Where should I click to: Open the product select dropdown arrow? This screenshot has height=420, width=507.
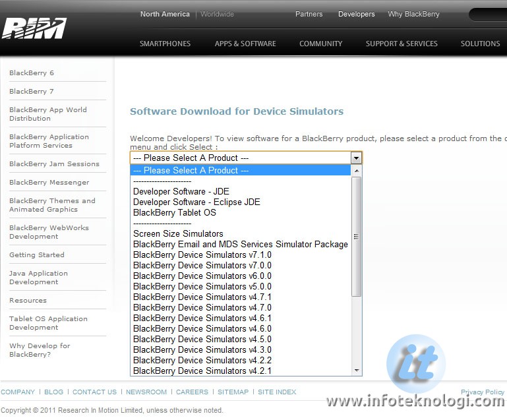(x=356, y=158)
